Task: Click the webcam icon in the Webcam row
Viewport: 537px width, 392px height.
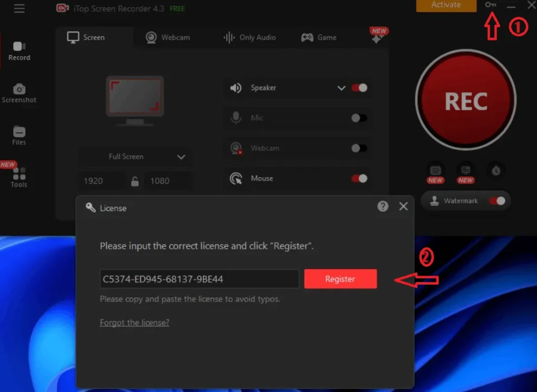Action: (x=236, y=148)
